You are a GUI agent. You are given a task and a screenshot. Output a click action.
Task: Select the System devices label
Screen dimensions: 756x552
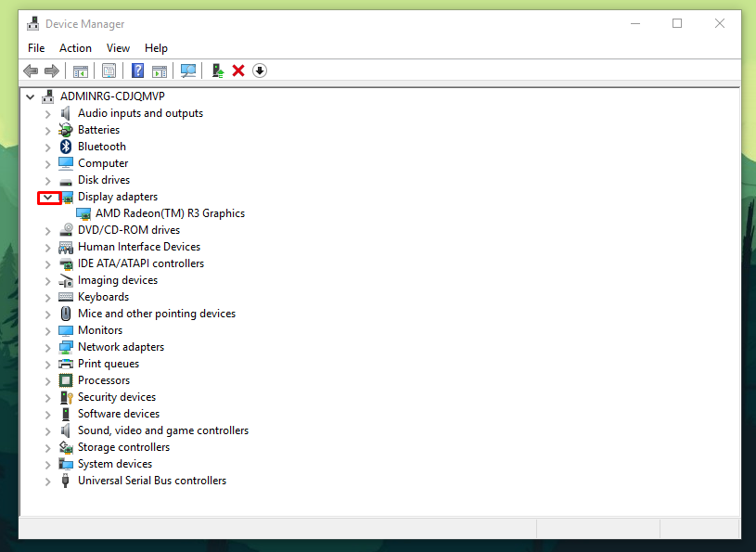115,464
